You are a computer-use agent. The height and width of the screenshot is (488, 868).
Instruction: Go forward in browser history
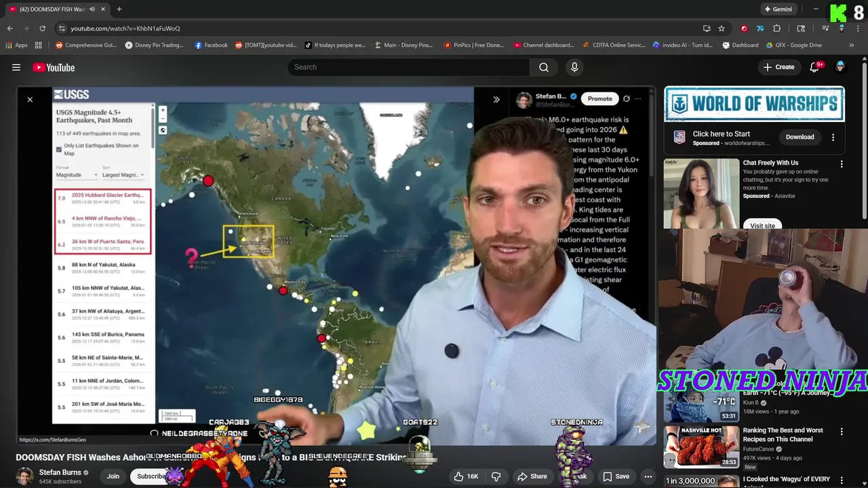tap(26, 28)
